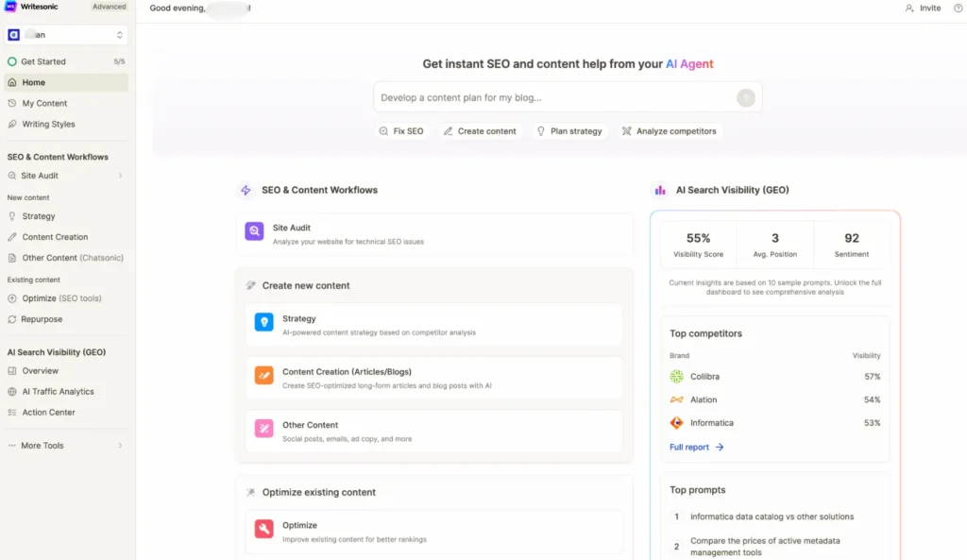Viewport: 967px width, 560px height.
Task: Open Writing Styles in sidebar
Action: [66, 124]
